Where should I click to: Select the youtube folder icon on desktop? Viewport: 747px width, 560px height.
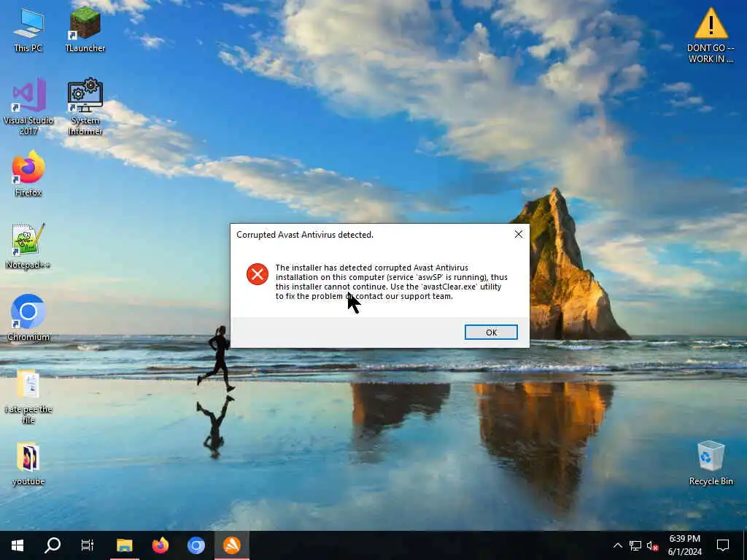28,464
